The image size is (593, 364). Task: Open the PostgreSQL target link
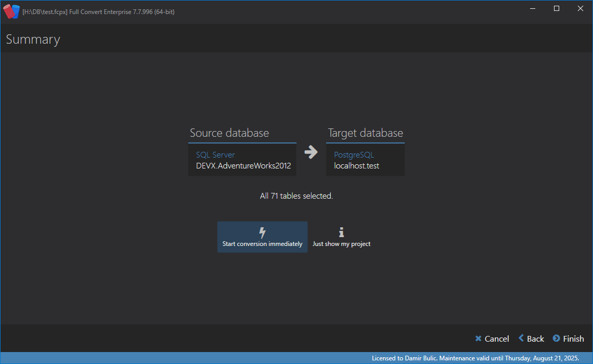pos(354,155)
